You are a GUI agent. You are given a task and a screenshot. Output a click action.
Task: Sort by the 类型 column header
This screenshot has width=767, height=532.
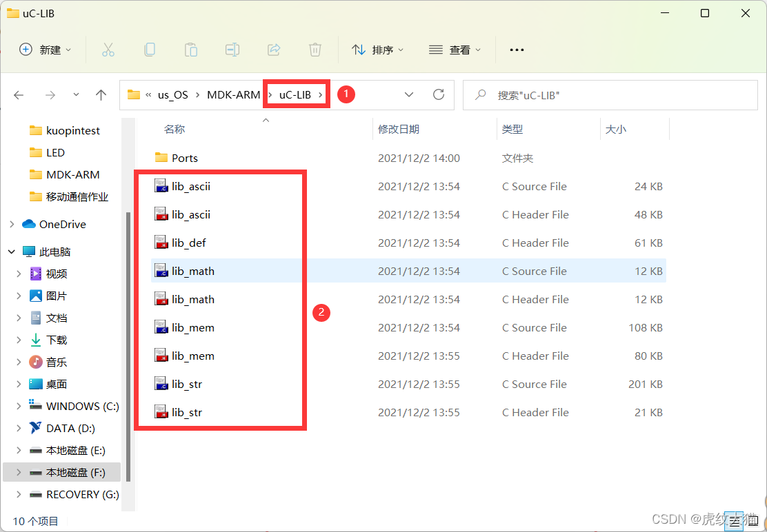click(x=512, y=130)
